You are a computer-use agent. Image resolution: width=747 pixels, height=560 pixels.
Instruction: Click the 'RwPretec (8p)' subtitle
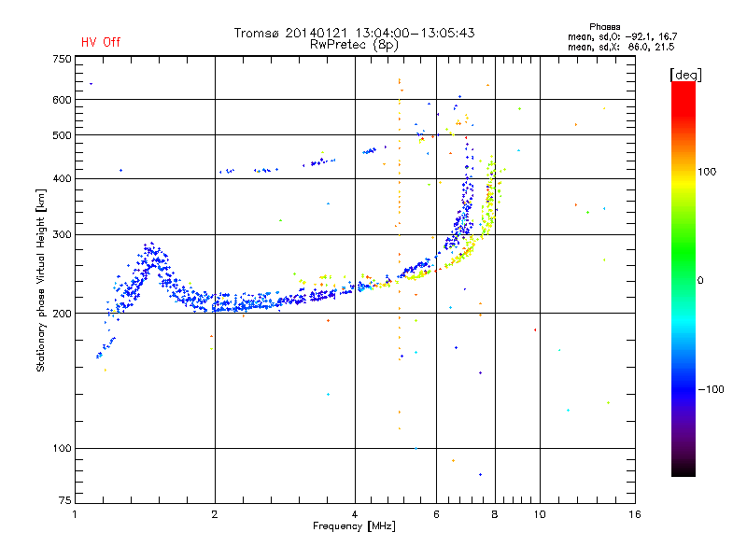click(354, 45)
